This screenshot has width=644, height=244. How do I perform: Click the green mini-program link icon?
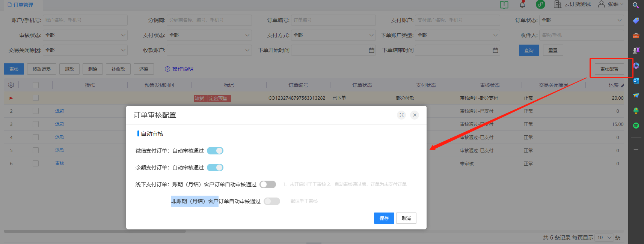pyautogui.click(x=540, y=4)
